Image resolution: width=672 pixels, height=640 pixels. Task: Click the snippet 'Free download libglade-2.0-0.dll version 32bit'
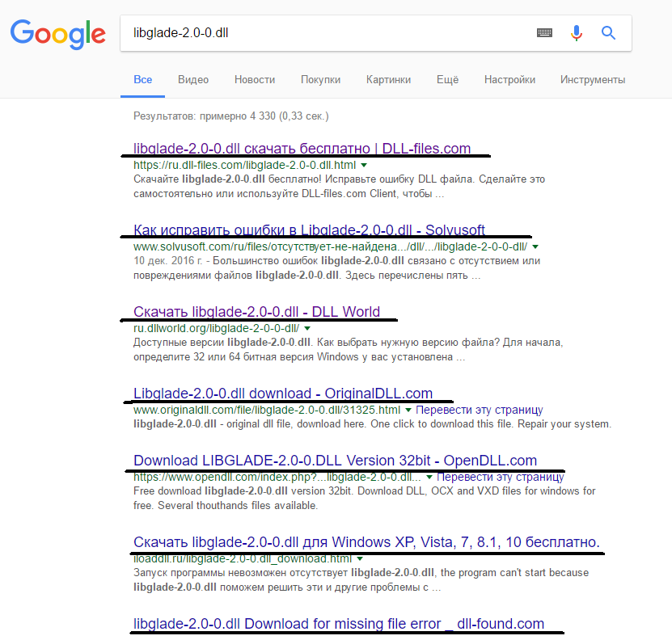[364, 499]
